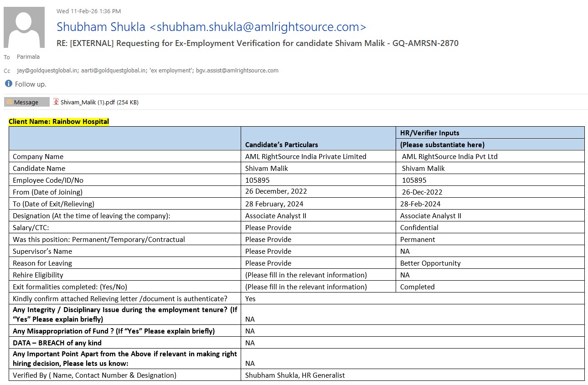Click "105895" in the HR/Verifier Inputs column

[x=414, y=180]
